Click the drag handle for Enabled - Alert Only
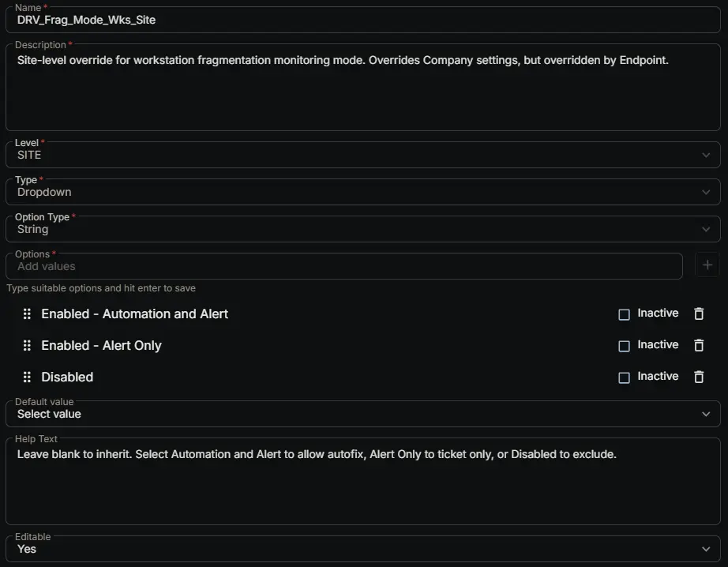Screen dimensions: 728x567 (27, 346)
